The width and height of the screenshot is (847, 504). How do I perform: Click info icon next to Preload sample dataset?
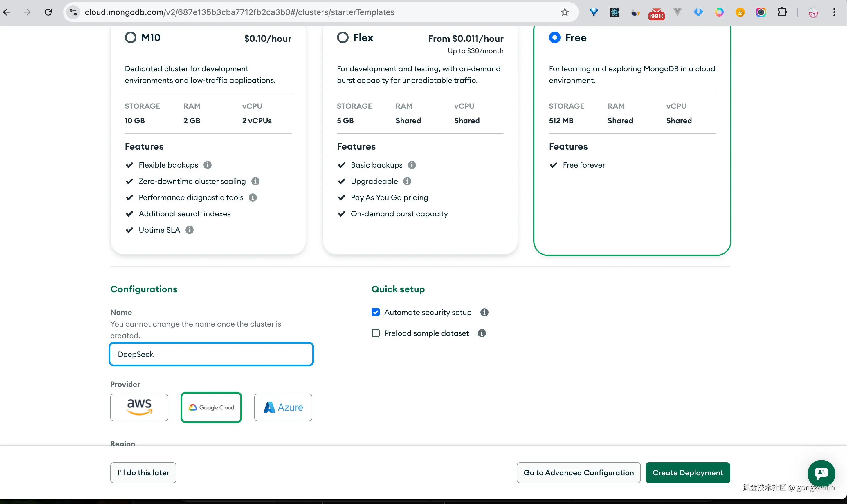[x=481, y=333]
